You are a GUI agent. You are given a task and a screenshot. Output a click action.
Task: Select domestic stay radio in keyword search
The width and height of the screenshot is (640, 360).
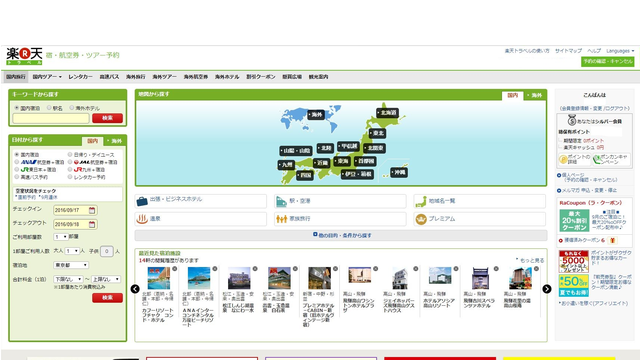pyautogui.click(x=17, y=108)
